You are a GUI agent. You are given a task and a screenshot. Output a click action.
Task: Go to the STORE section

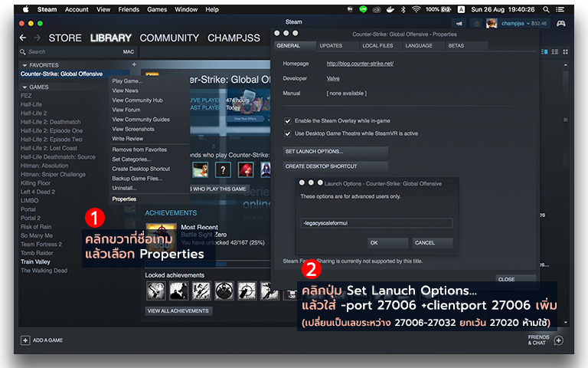pos(65,38)
